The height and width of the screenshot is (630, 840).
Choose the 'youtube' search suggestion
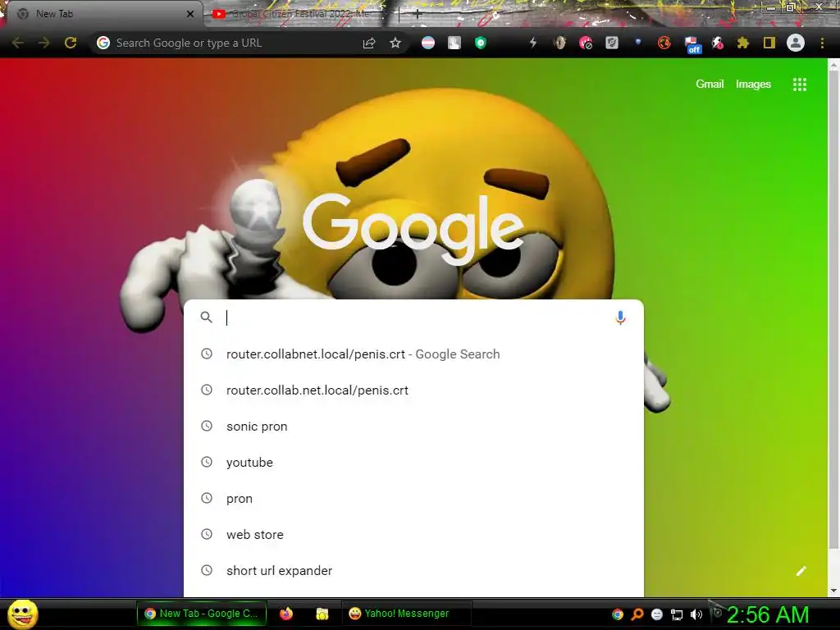point(413,463)
